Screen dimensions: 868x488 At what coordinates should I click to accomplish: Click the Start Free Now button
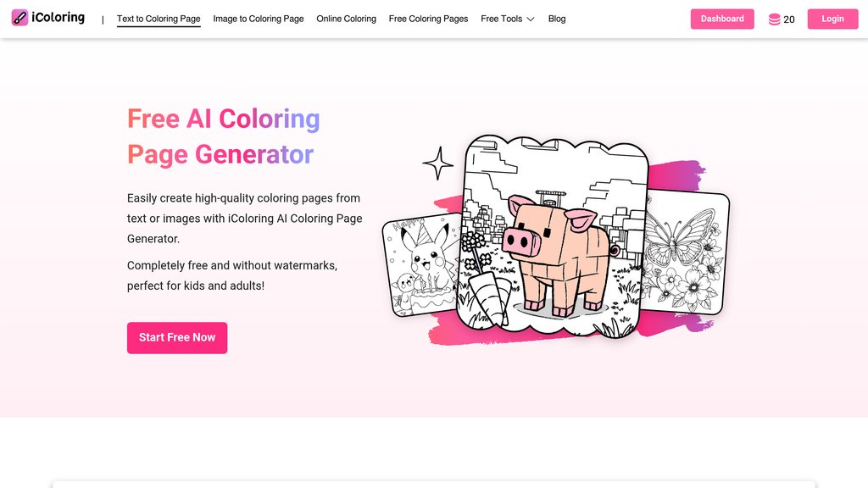click(177, 337)
